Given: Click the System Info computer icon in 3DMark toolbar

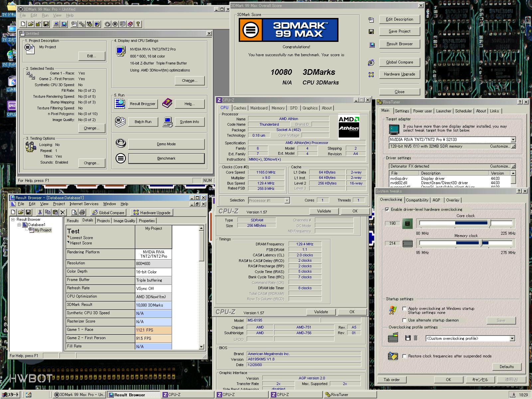Looking at the screenshot, I should click(56, 24).
